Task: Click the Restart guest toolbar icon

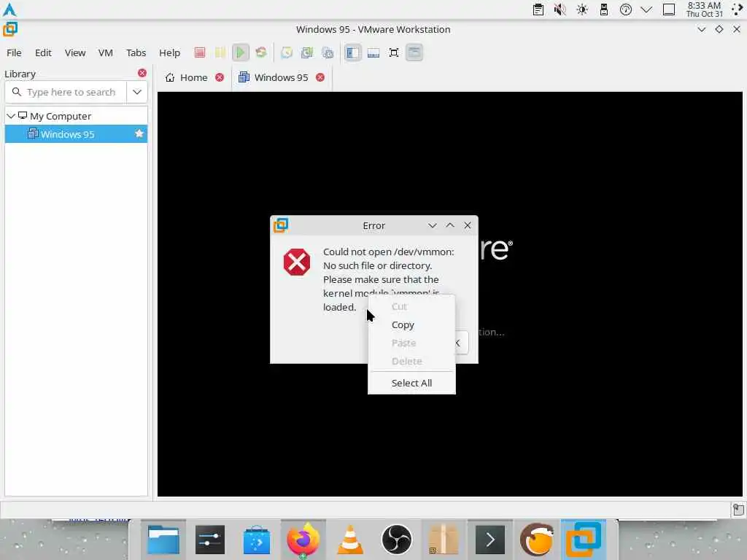Action: pyautogui.click(x=261, y=52)
